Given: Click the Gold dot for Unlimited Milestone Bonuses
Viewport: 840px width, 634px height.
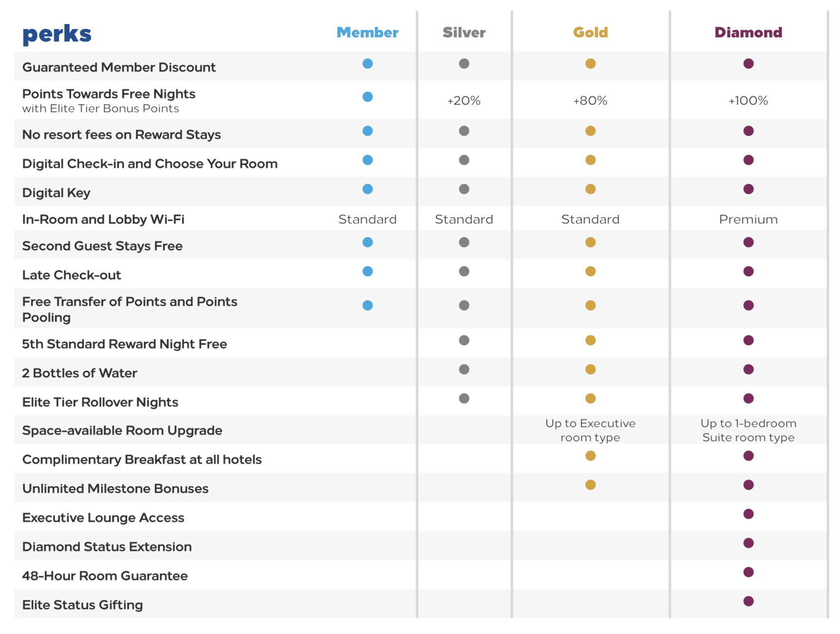Looking at the screenshot, I should (590, 485).
